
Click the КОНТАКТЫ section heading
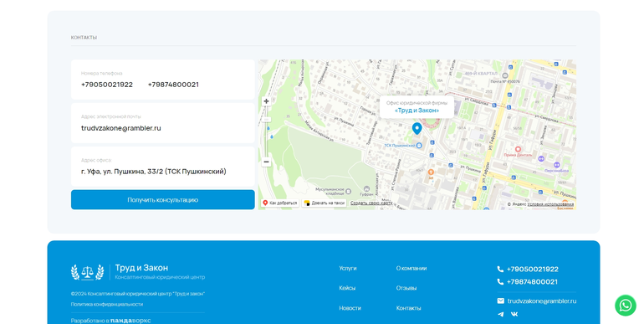(84, 38)
